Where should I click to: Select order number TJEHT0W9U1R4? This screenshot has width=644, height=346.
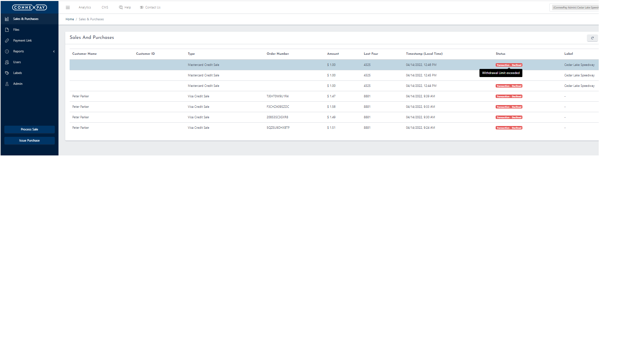[x=278, y=96]
